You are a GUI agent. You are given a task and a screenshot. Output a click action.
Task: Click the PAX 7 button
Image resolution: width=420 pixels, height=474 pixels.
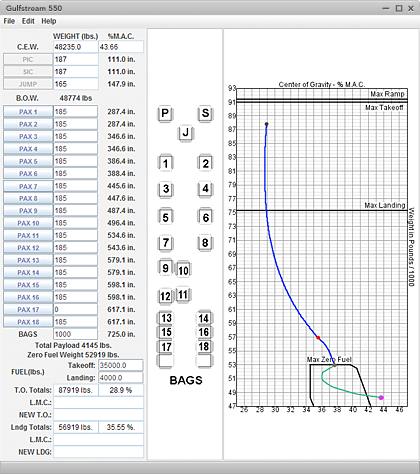pos(28,186)
